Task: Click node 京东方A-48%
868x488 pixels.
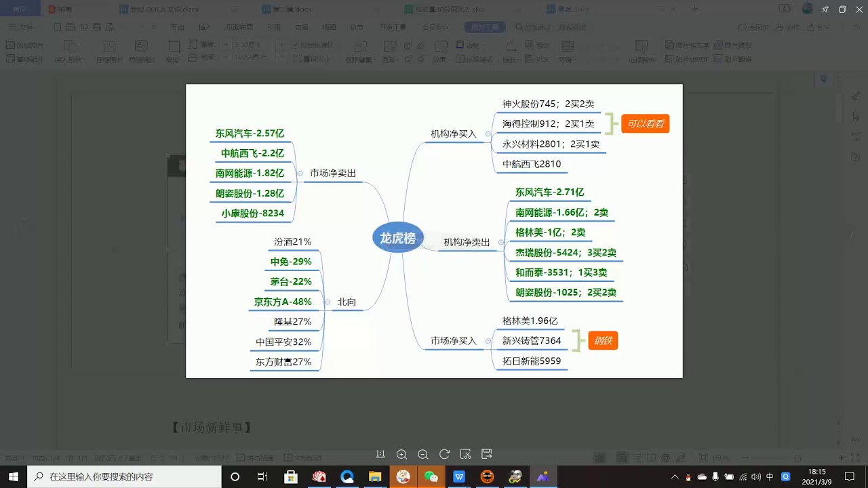Action: coord(283,302)
